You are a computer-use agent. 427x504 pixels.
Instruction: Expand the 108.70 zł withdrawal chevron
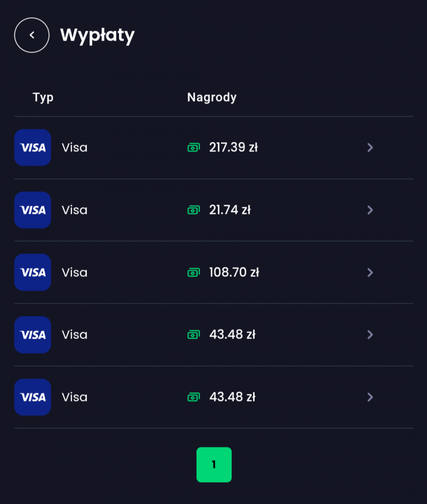point(370,272)
